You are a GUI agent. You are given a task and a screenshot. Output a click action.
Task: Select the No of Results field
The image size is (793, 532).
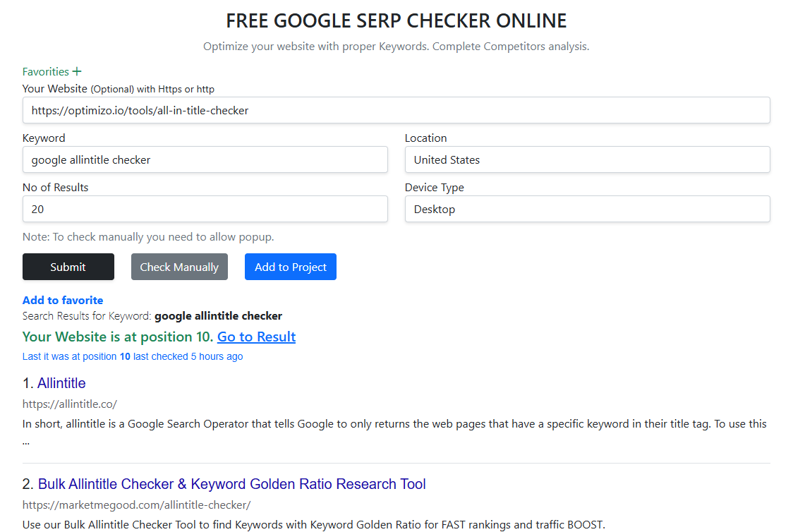[205, 210]
